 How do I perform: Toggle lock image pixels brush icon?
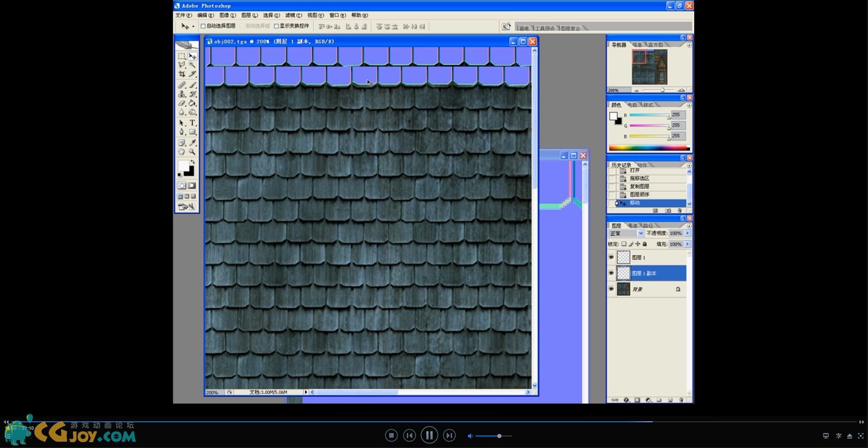(631, 244)
